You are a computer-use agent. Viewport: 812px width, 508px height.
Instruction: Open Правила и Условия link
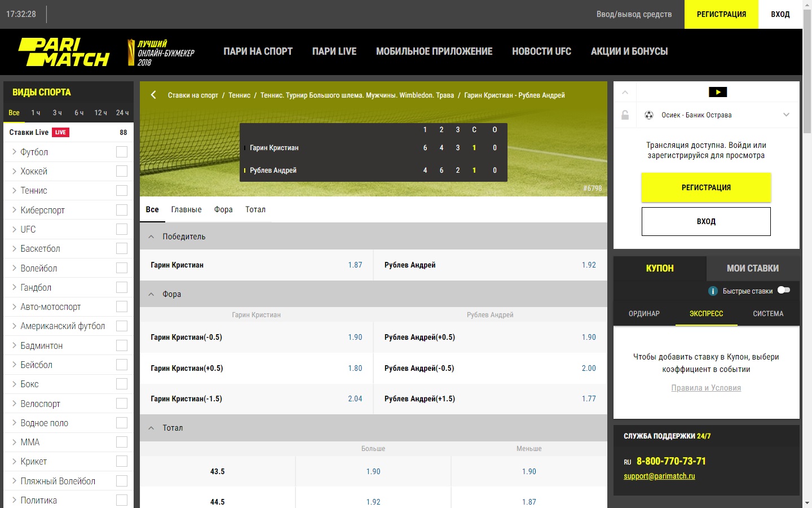[x=706, y=388]
